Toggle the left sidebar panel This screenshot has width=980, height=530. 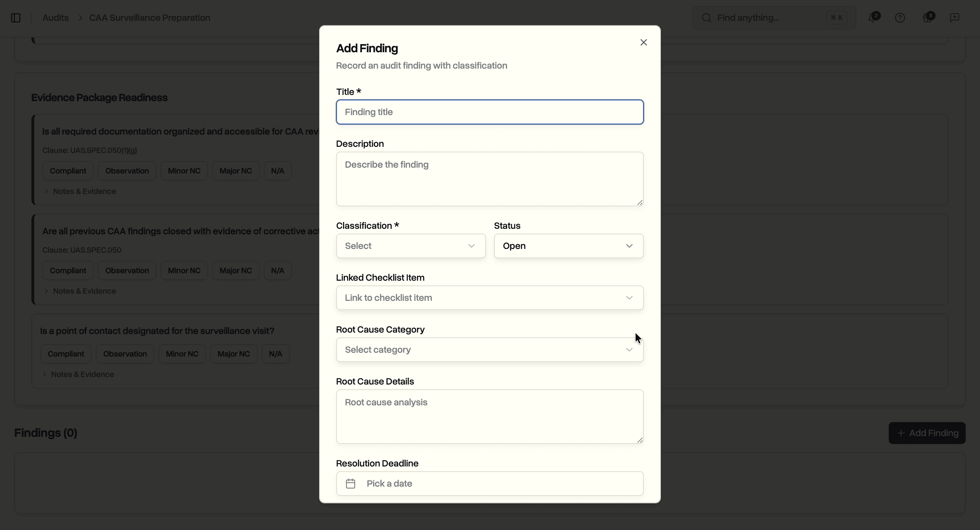[x=15, y=17]
